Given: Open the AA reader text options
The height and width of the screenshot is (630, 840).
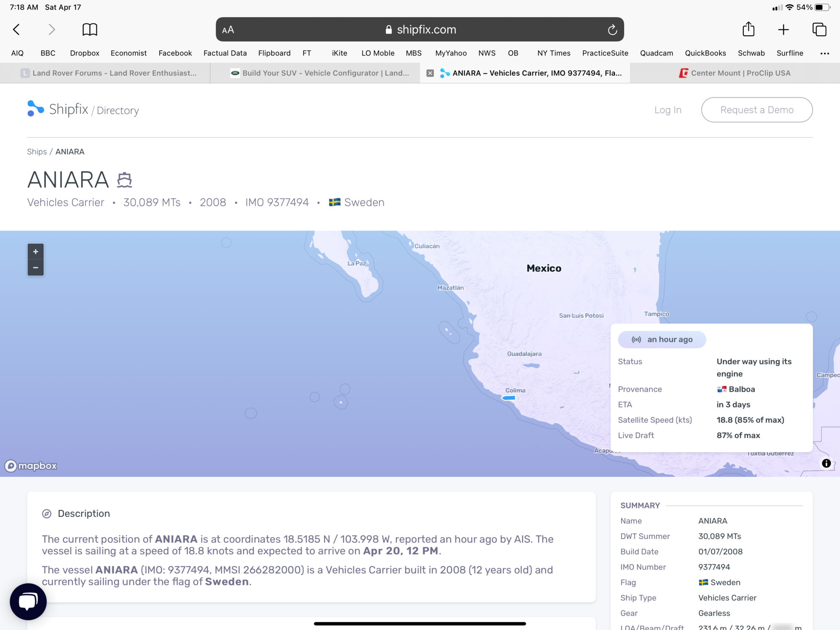Looking at the screenshot, I should pyautogui.click(x=228, y=30).
